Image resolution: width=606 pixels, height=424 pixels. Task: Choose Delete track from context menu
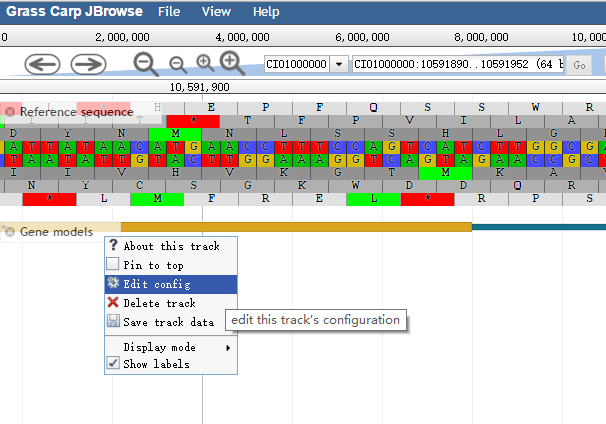click(x=159, y=303)
